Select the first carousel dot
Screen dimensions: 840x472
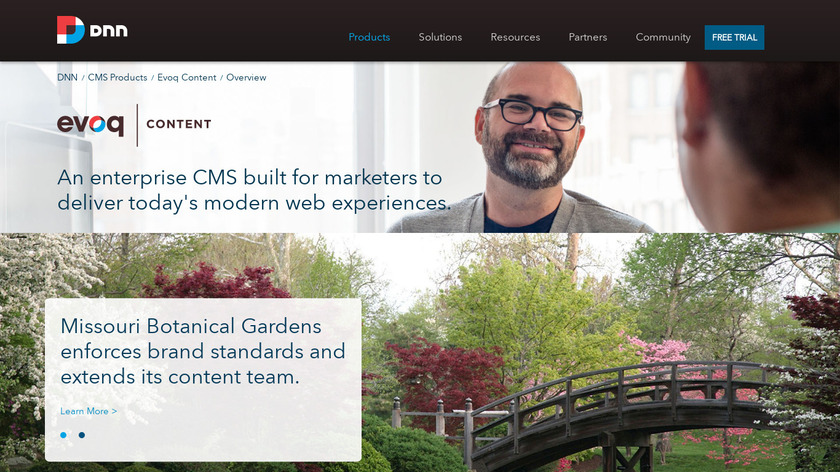[64, 435]
